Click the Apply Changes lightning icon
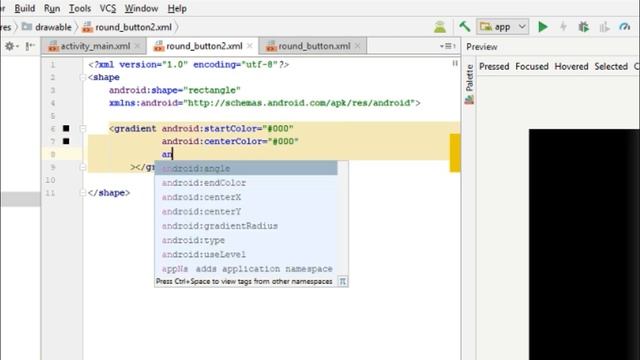This screenshot has height=360, width=640. [x=563, y=27]
